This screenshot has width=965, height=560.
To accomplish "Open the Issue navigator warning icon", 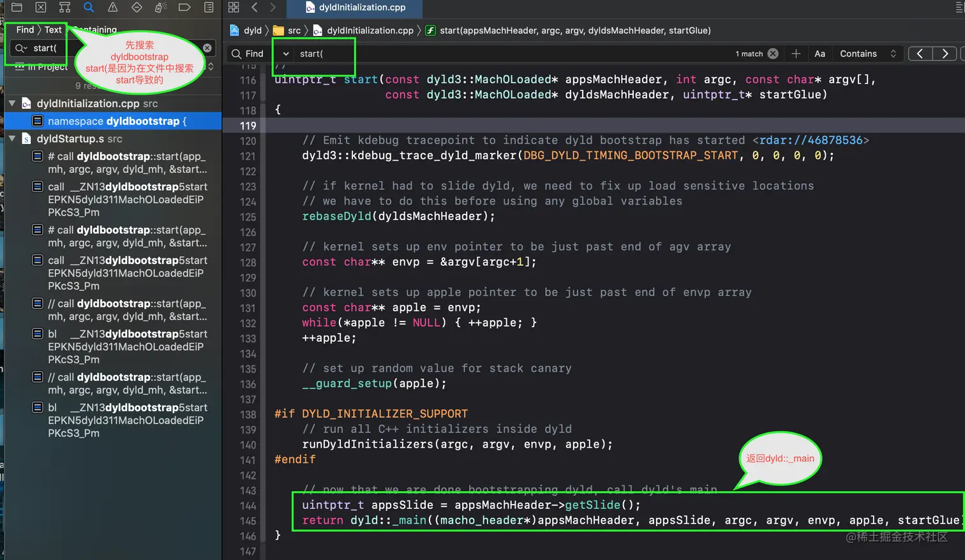I will [x=112, y=8].
